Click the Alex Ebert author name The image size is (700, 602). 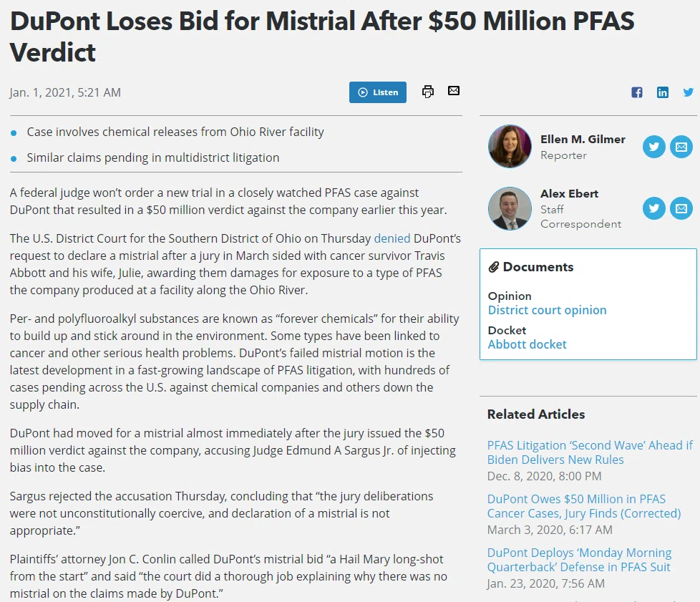click(569, 194)
